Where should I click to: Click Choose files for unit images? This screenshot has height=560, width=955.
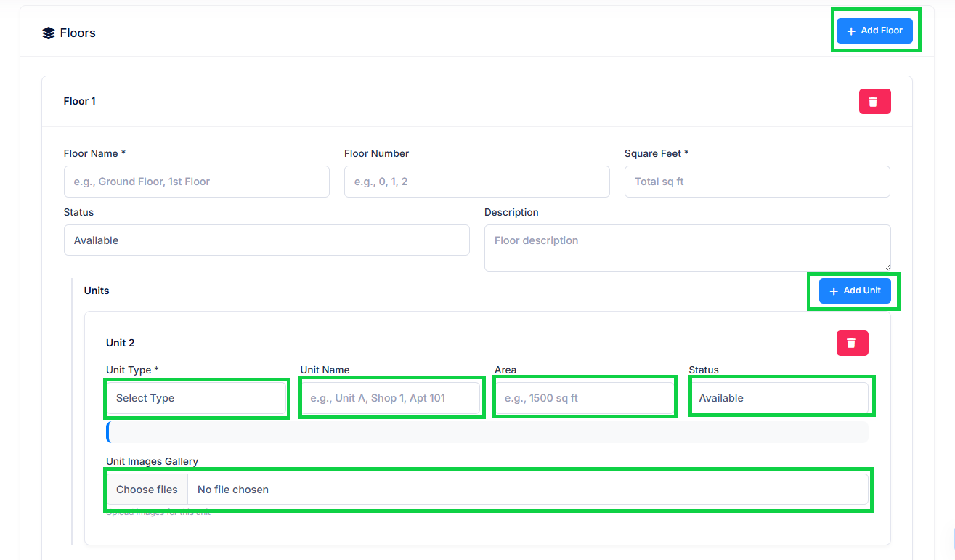(x=147, y=490)
